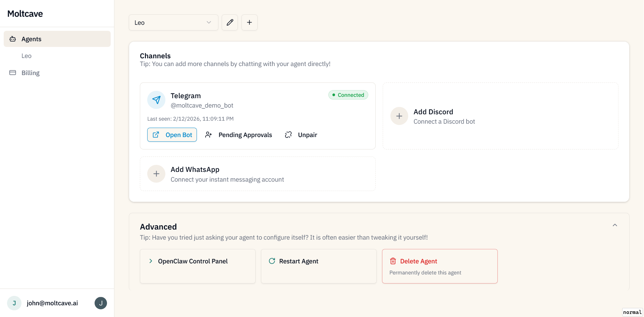Open the Leo agent selector dropdown

pyautogui.click(x=173, y=22)
